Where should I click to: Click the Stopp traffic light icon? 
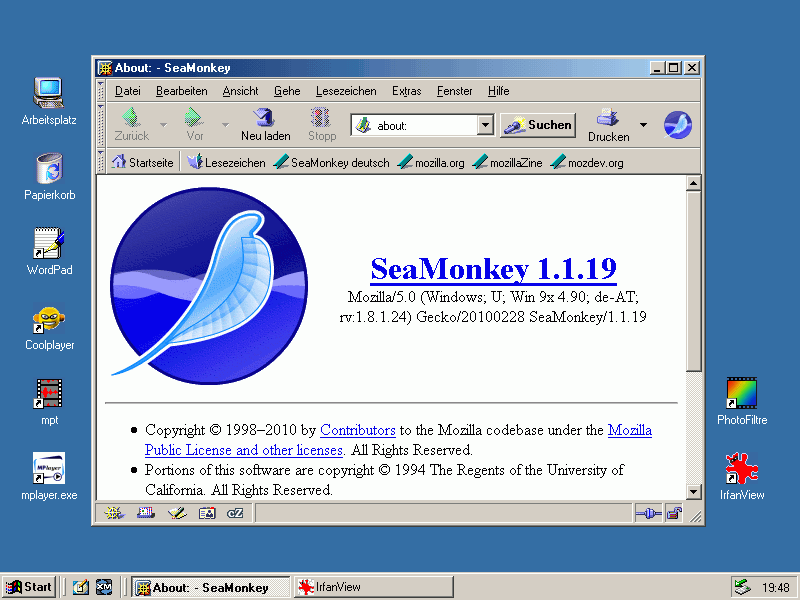(321, 117)
